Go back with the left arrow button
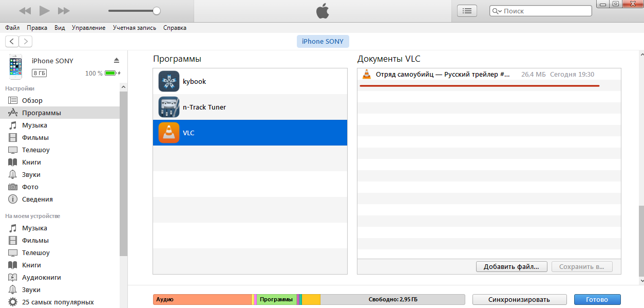The width and height of the screenshot is (644, 308). point(12,42)
